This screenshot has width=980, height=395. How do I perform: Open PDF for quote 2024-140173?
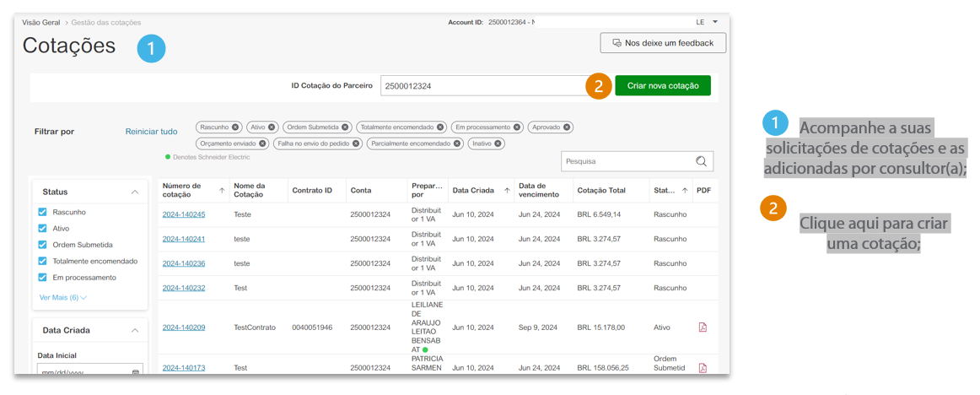click(703, 368)
